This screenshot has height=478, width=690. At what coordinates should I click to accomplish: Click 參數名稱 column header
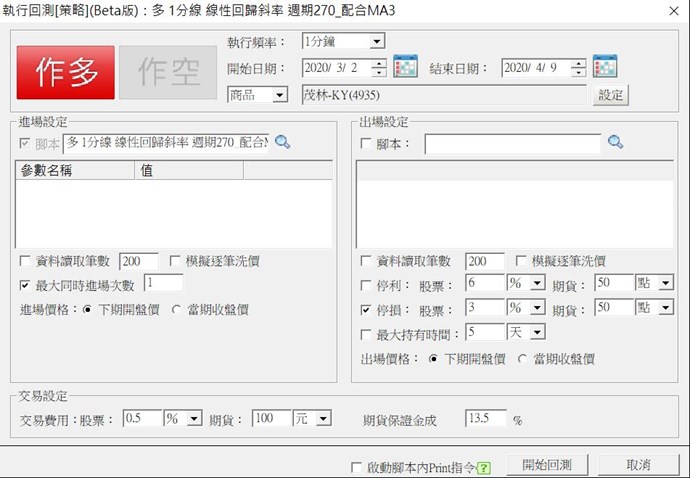(x=75, y=170)
